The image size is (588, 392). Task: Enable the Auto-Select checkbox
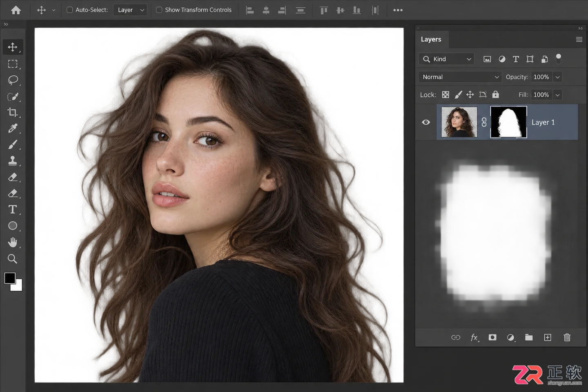tap(70, 10)
